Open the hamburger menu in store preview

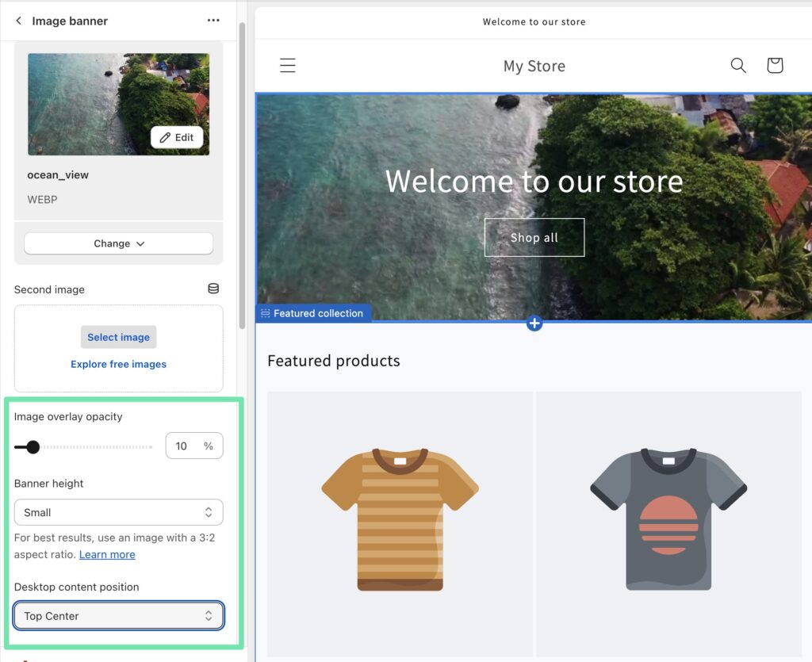tap(288, 66)
